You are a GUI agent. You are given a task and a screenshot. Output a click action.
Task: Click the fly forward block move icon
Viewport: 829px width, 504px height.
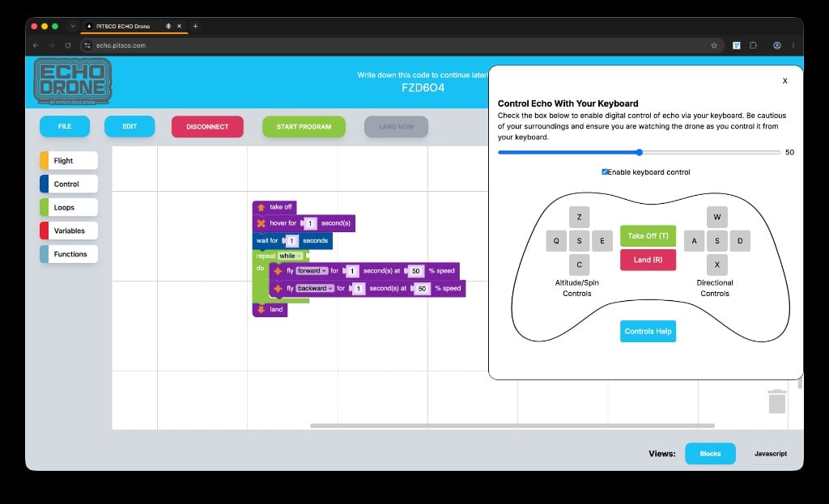(x=278, y=271)
